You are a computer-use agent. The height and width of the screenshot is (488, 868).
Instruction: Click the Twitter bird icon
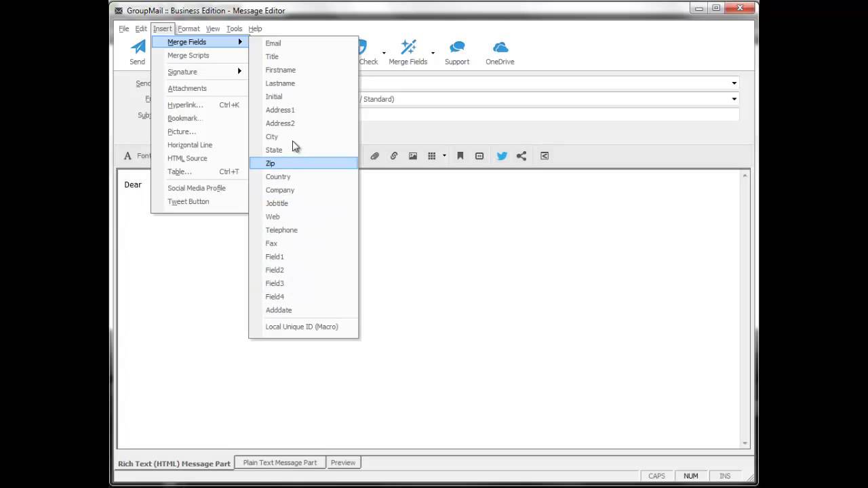502,156
